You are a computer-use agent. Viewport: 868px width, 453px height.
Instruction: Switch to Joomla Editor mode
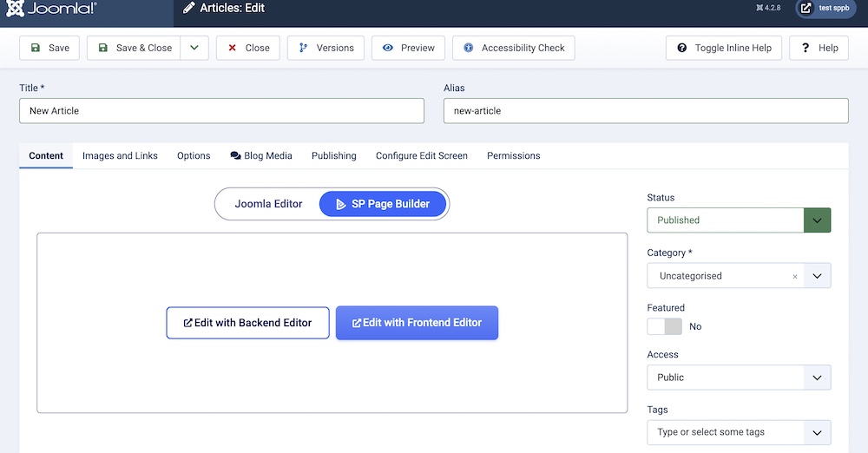click(268, 204)
